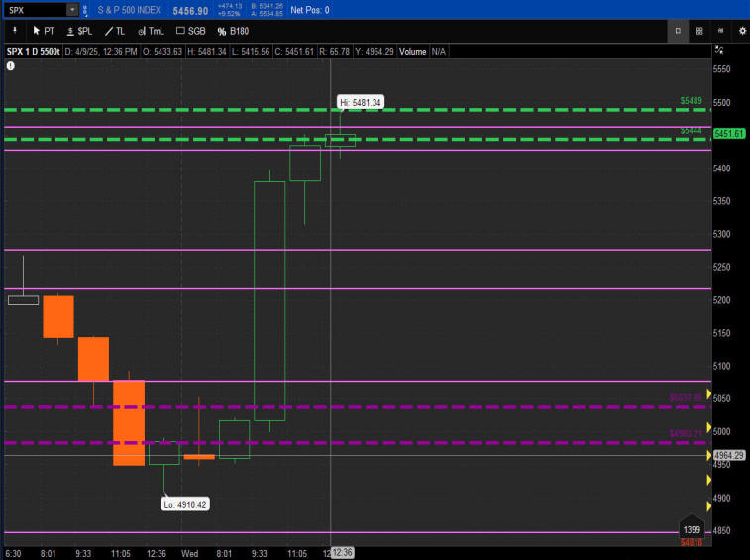
Task: Select the TL trendline drawing tool
Action: tap(115, 31)
